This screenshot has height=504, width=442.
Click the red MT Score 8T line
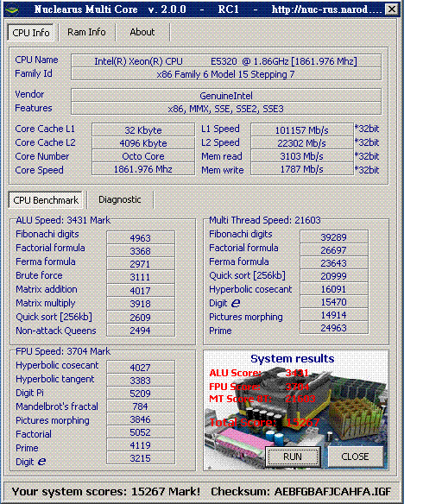(262, 399)
